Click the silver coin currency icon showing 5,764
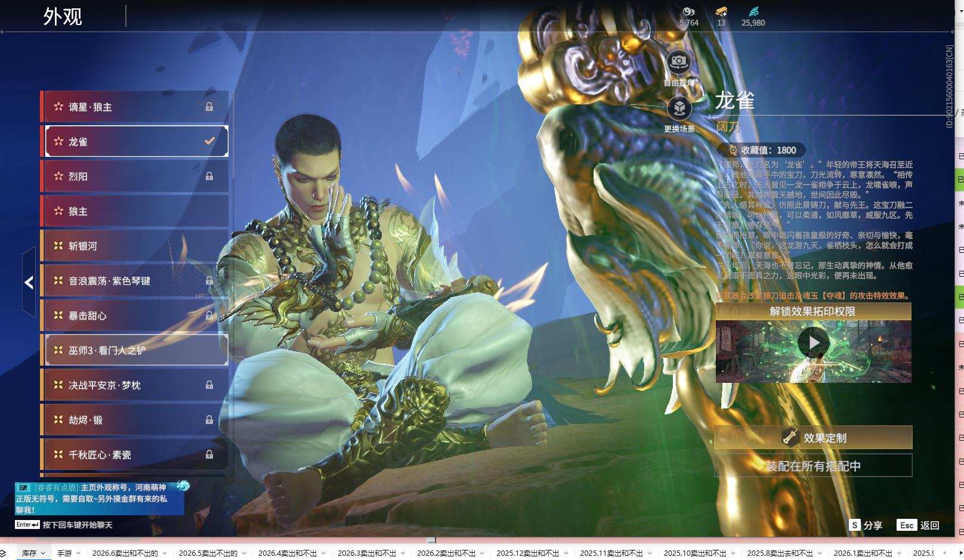Image resolution: width=964 pixels, height=560 pixels. [x=688, y=11]
